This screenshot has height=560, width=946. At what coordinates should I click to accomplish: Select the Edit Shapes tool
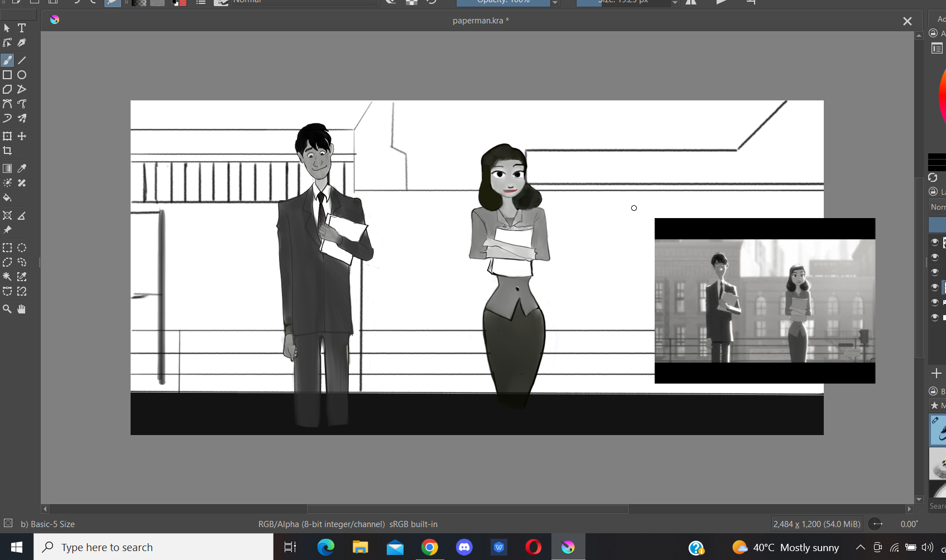pyautogui.click(x=7, y=42)
